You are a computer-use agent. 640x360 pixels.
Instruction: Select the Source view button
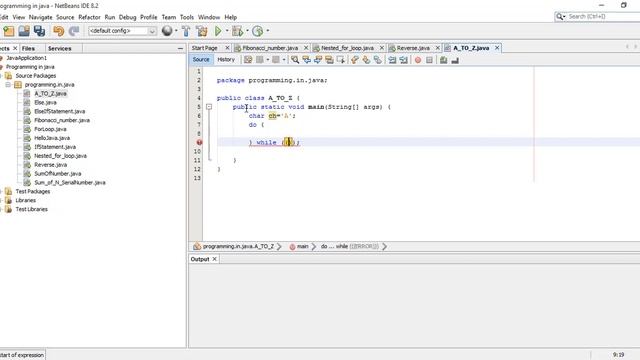click(201, 60)
